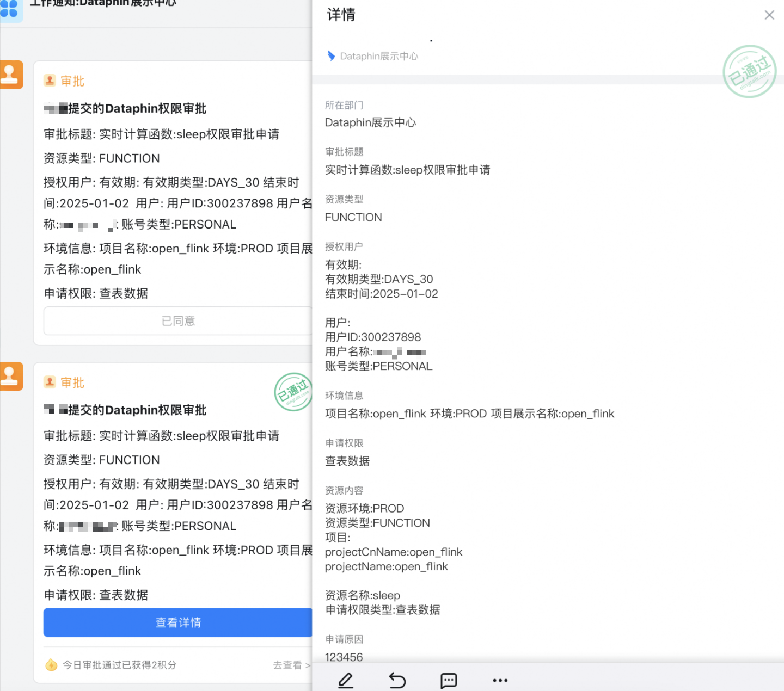The image size is (784, 691).
Task: Click the lightning points icon
Action: (51, 665)
